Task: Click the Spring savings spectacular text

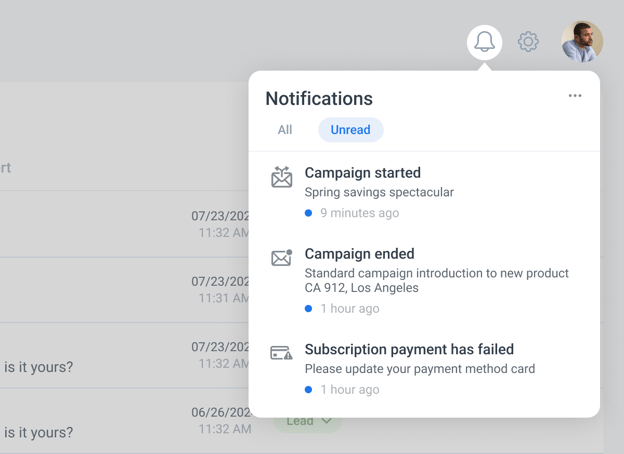Action: click(379, 192)
